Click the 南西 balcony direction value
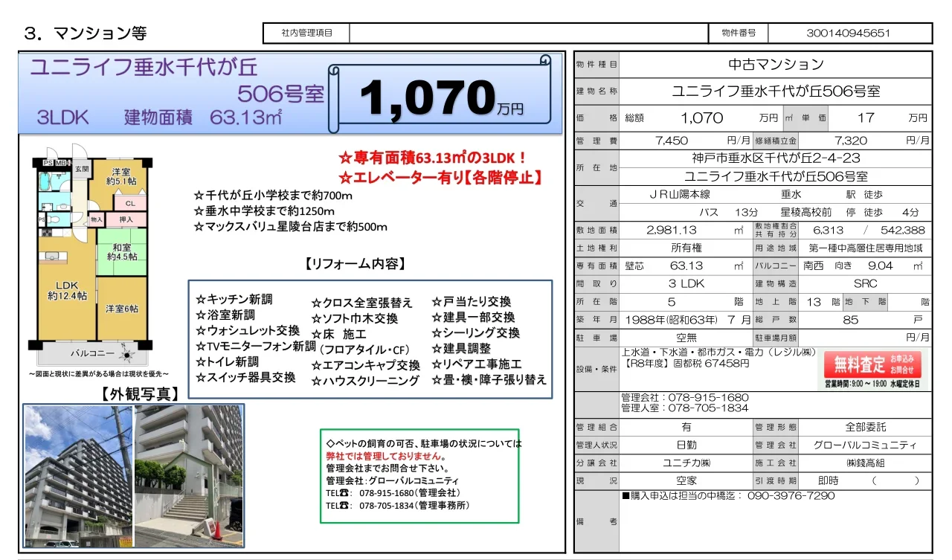Image resolution: width=952 pixels, height=560 pixels. pos(814,265)
